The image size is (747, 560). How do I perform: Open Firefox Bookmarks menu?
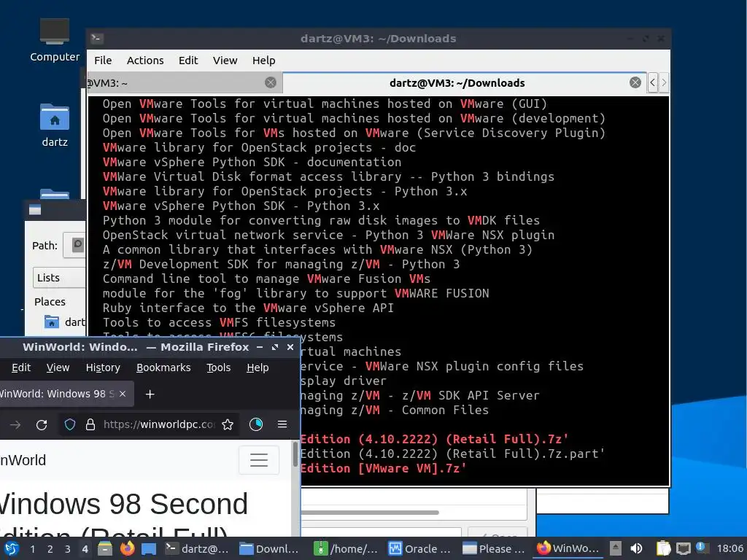point(163,367)
